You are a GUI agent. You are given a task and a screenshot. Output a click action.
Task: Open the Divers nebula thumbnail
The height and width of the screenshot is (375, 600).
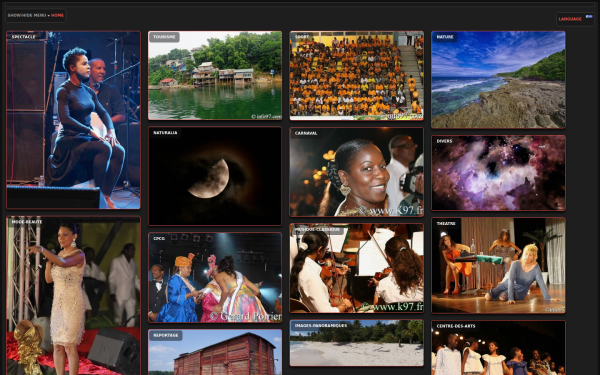(498, 173)
